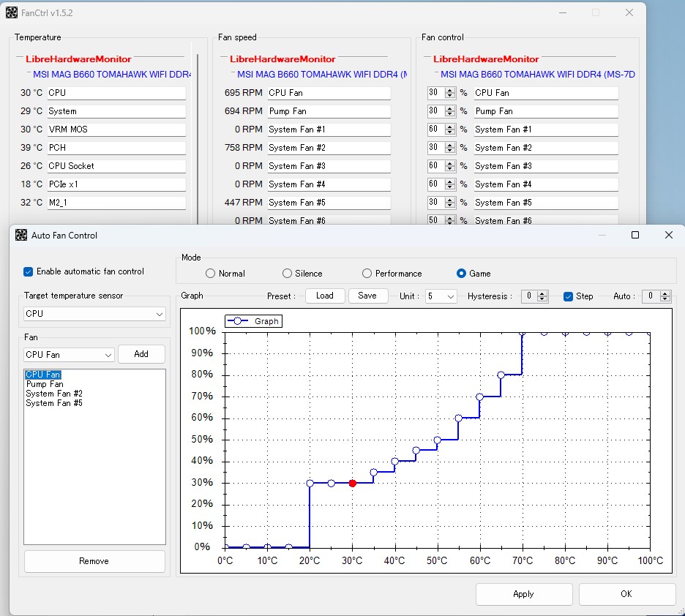Select CPU Fan in the fan list
This screenshot has width=685, height=616.
tap(43, 375)
